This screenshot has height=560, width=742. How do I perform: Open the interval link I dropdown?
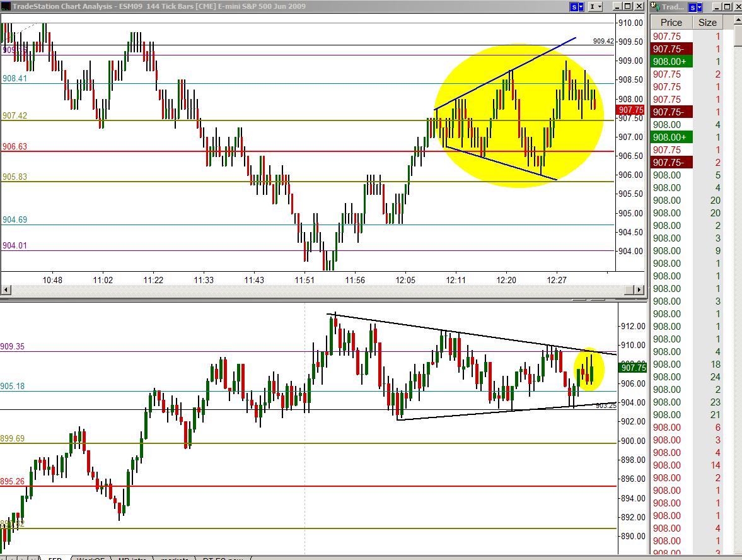(595, 7)
